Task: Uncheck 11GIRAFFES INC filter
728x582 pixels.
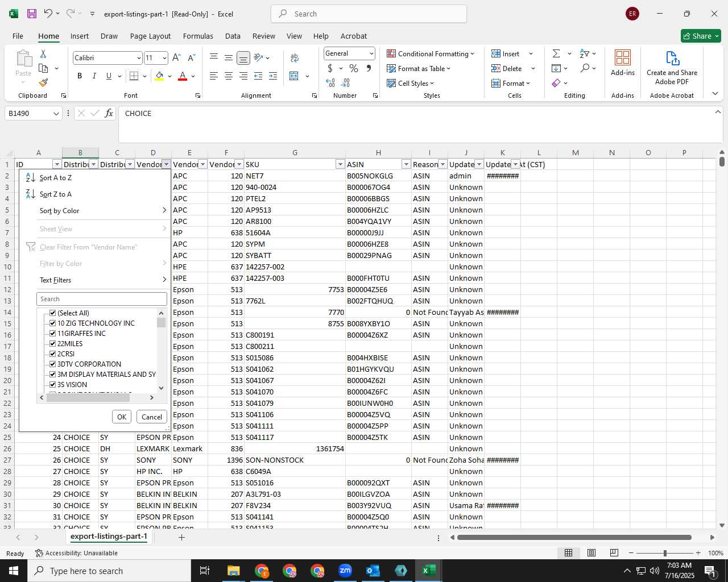Action: (x=52, y=334)
